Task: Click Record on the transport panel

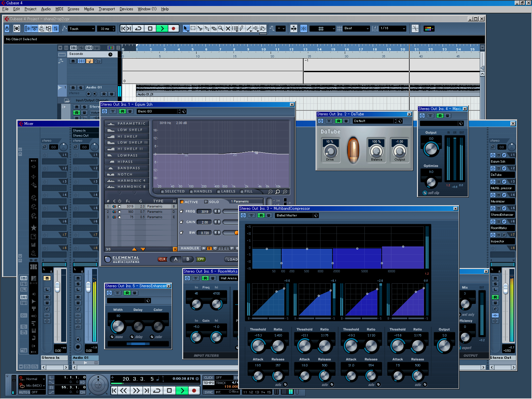Action: coord(194,390)
